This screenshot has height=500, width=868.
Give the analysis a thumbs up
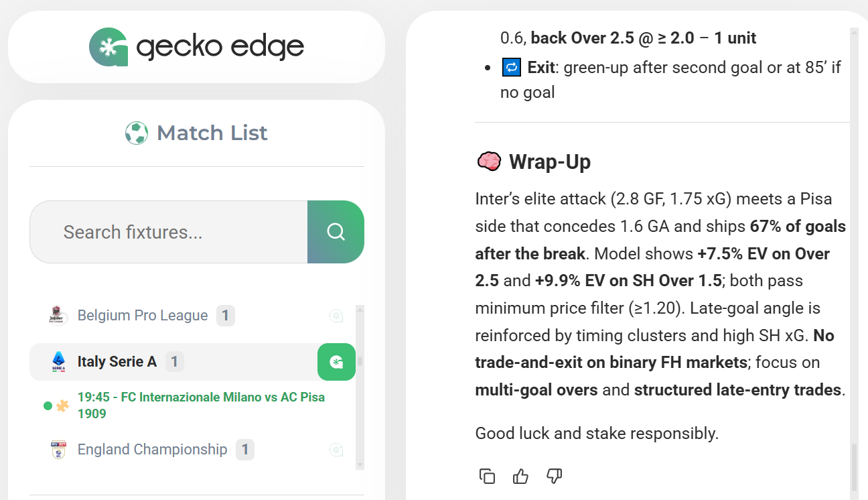(520, 477)
